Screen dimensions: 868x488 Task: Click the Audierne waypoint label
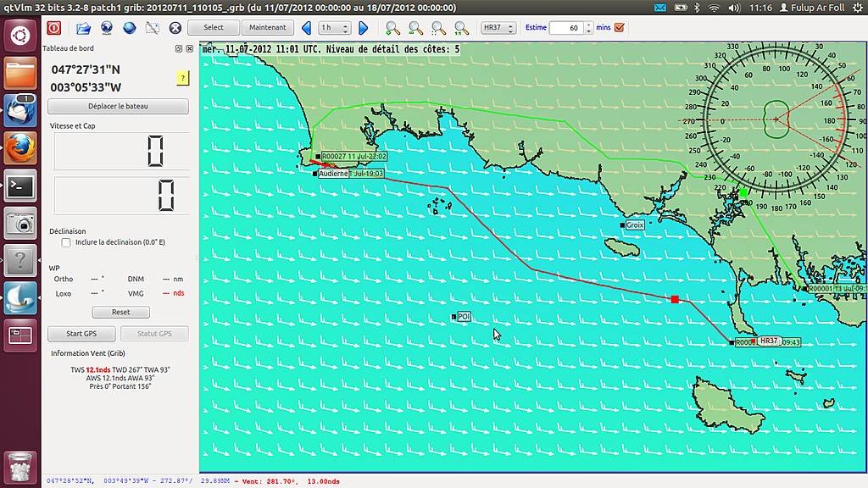point(331,174)
